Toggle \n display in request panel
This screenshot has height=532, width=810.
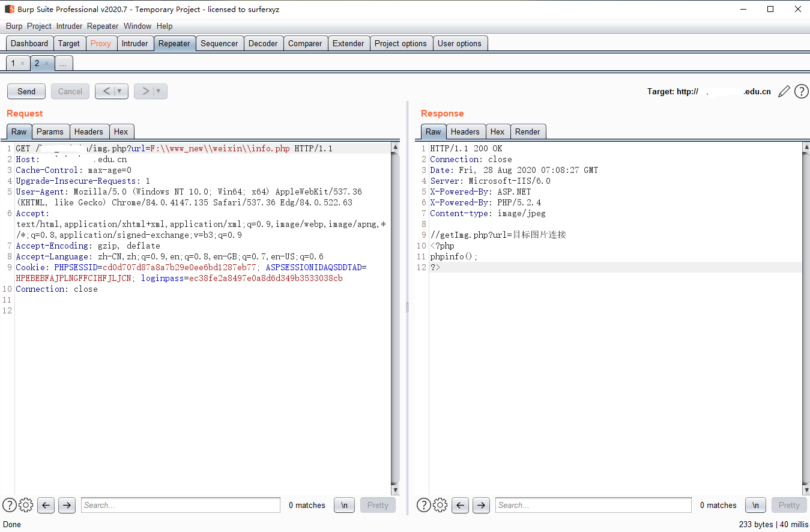point(344,505)
